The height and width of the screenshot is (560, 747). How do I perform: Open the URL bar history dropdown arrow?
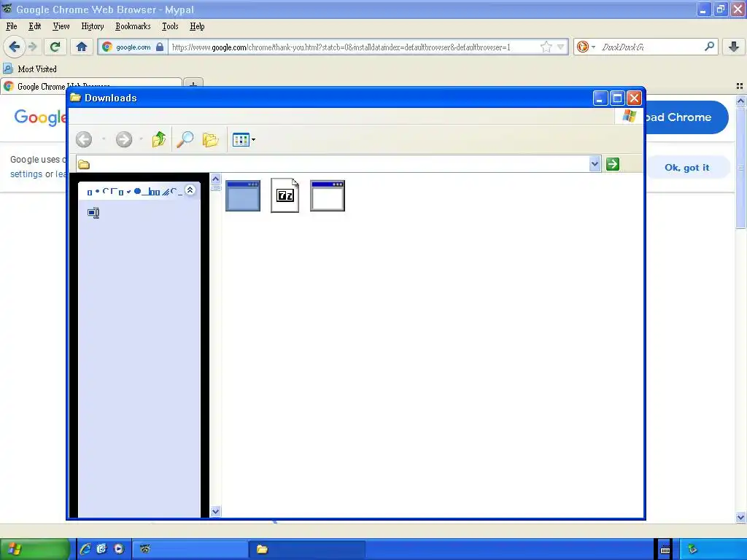pos(561,47)
